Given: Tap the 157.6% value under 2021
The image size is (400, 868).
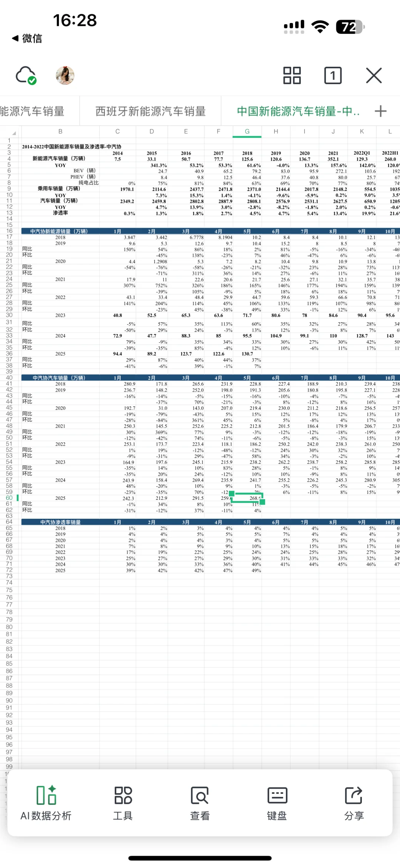Looking at the screenshot, I should pos(339,165).
